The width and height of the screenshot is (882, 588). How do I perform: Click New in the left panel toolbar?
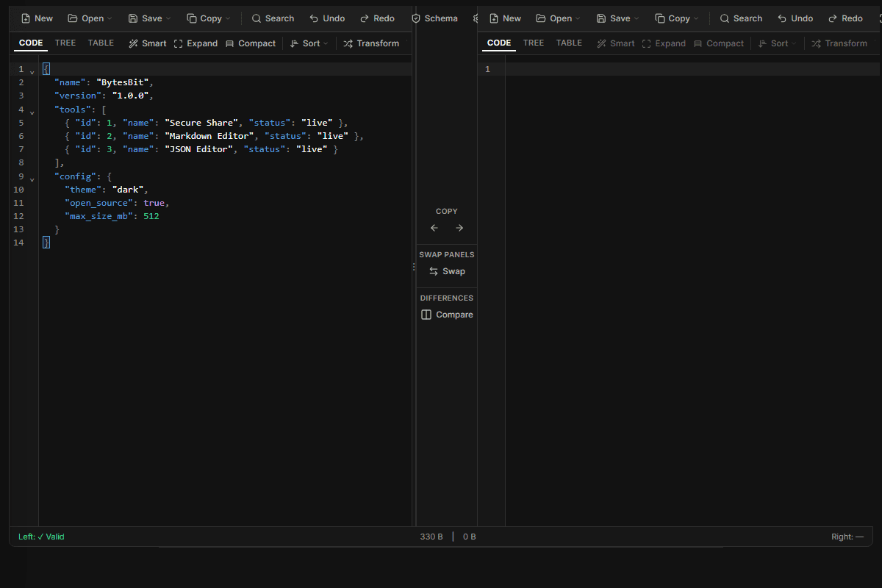(x=37, y=18)
